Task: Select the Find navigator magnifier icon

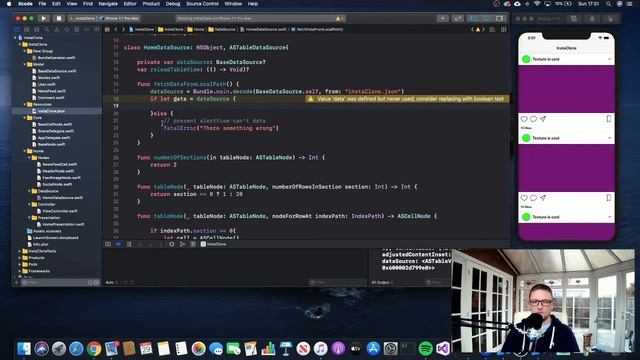Action: [47, 29]
